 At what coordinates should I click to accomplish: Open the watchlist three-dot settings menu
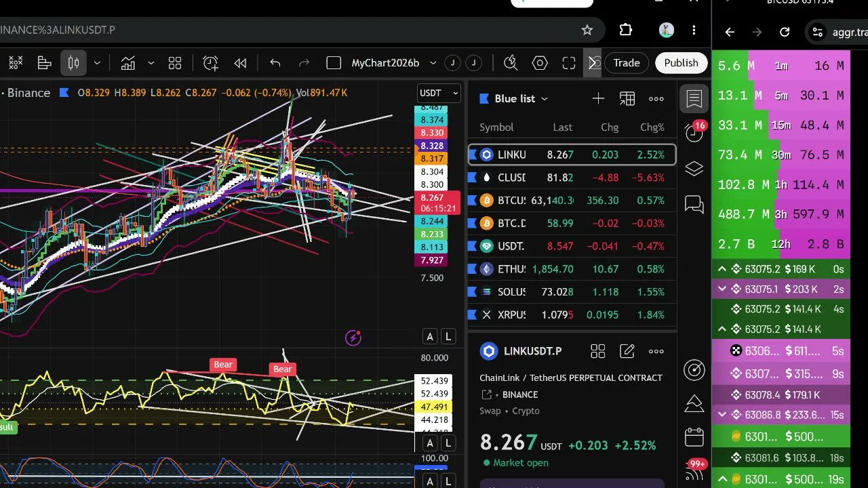pos(656,99)
